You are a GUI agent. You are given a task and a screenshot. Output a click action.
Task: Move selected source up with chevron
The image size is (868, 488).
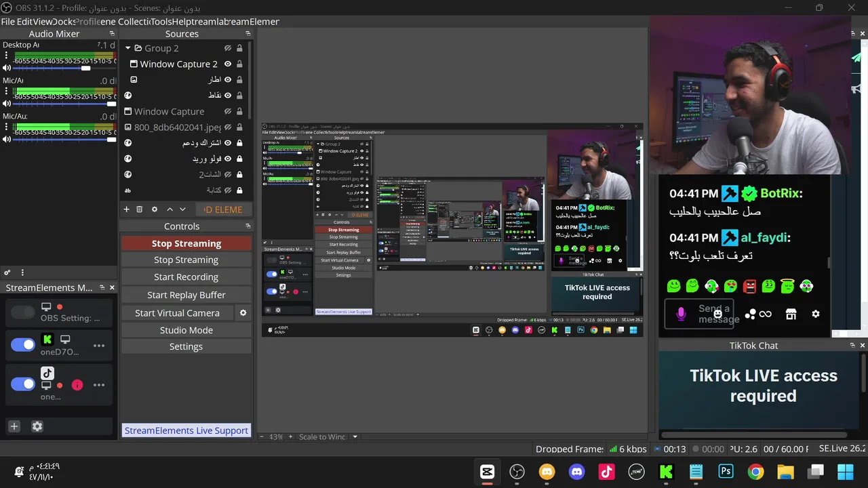click(170, 209)
